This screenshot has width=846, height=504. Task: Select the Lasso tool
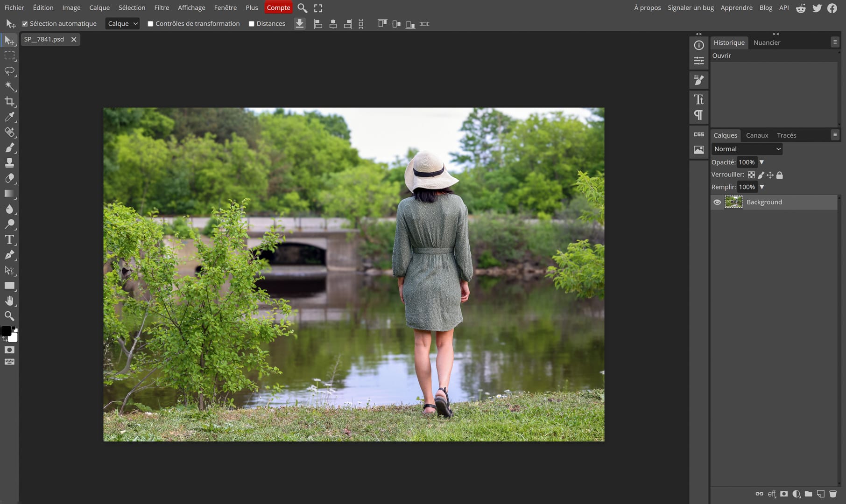tap(9, 71)
